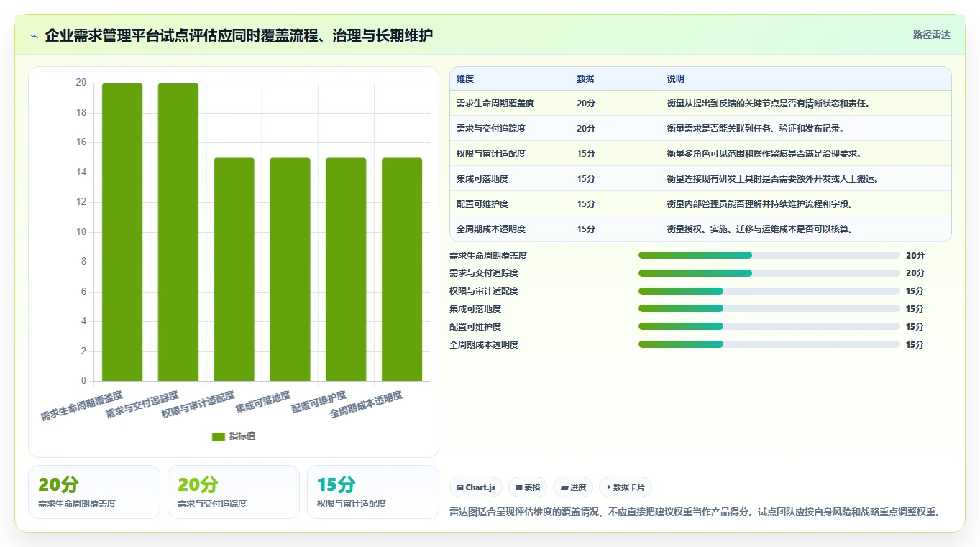Click the 20分 table cell in the 需求与交付追踪度 row
The width and height of the screenshot is (980, 547).
[x=586, y=129]
